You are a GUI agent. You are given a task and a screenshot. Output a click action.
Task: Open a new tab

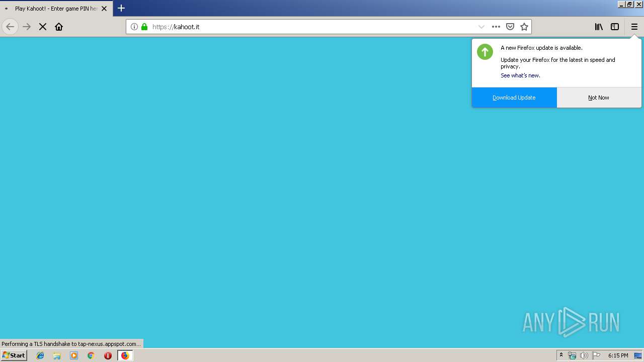(x=121, y=8)
